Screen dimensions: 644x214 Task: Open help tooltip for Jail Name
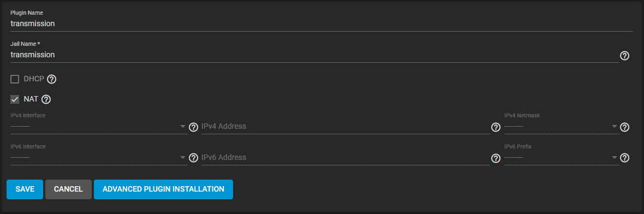pos(624,56)
